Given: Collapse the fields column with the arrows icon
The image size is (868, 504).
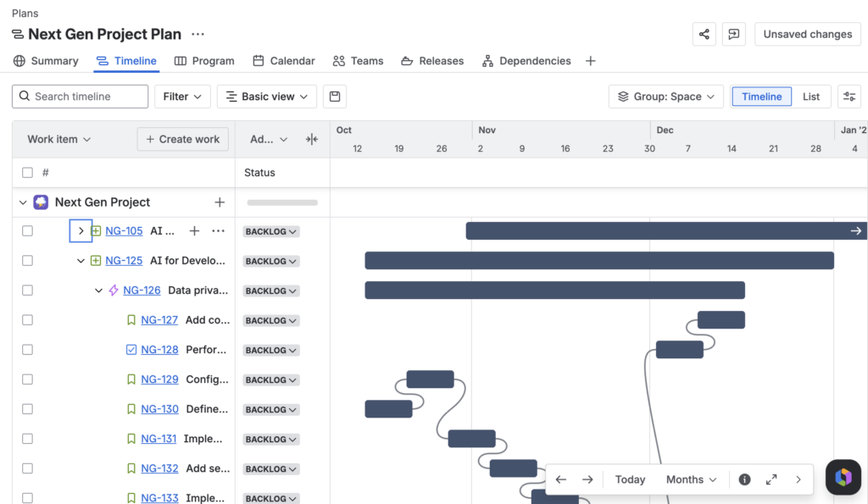Looking at the screenshot, I should (x=312, y=140).
